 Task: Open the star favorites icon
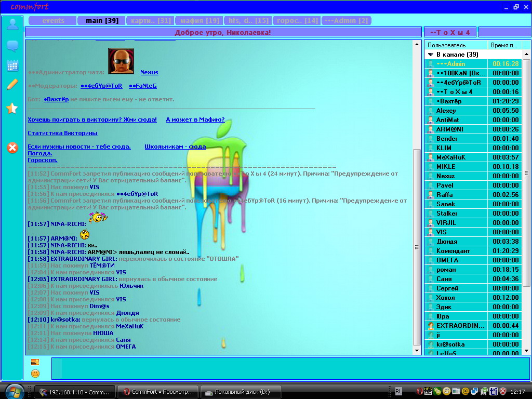coord(12,108)
